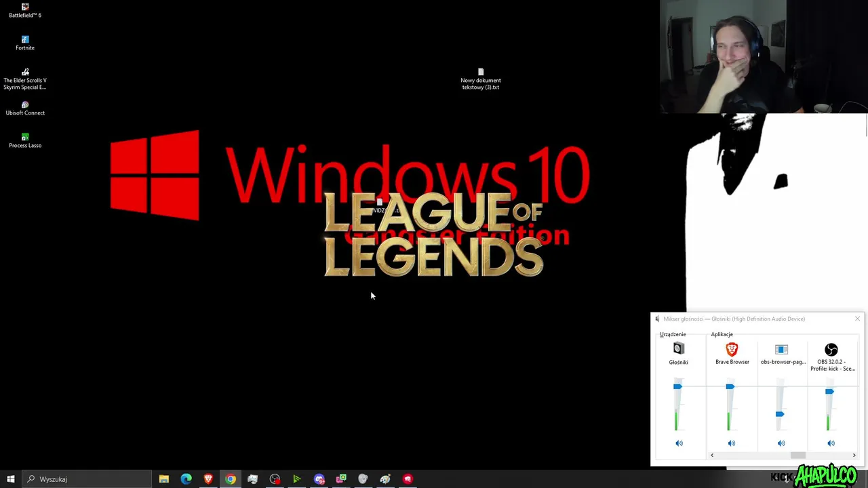This screenshot has width=868, height=488.
Task: Click the mixer horizontal scrollbar thumb
Action: click(798, 455)
